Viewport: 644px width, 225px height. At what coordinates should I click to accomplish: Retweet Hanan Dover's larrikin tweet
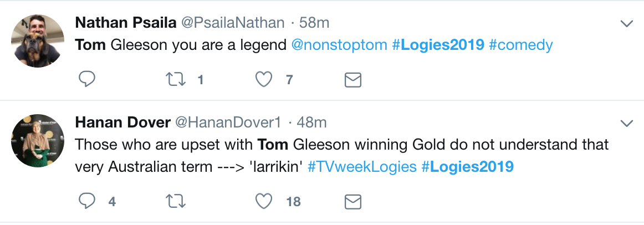coord(176,201)
